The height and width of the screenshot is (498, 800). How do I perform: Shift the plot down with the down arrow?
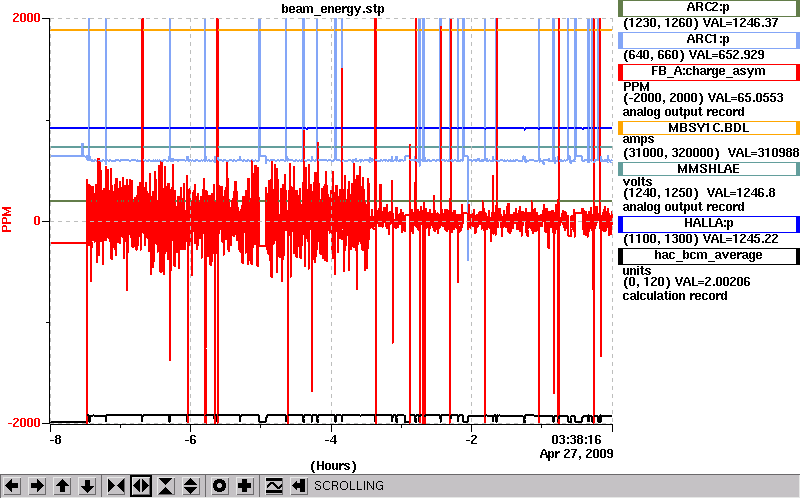coord(87,486)
